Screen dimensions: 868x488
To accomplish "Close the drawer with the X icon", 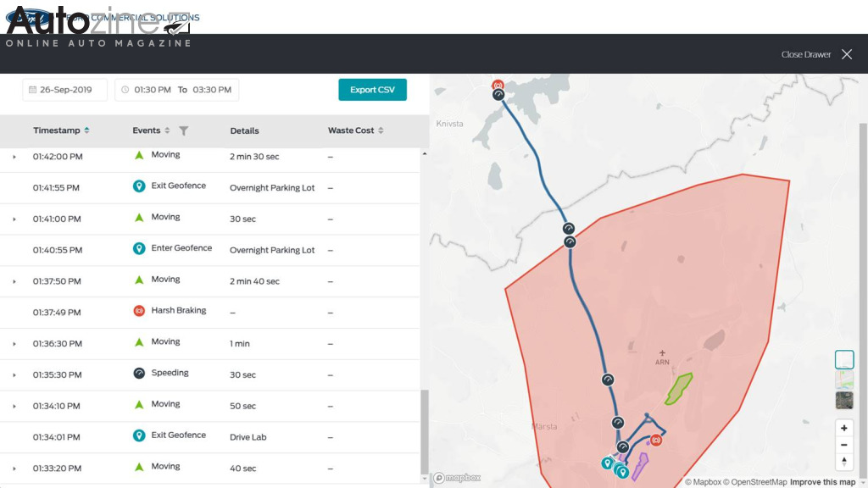I will coord(846,54).
